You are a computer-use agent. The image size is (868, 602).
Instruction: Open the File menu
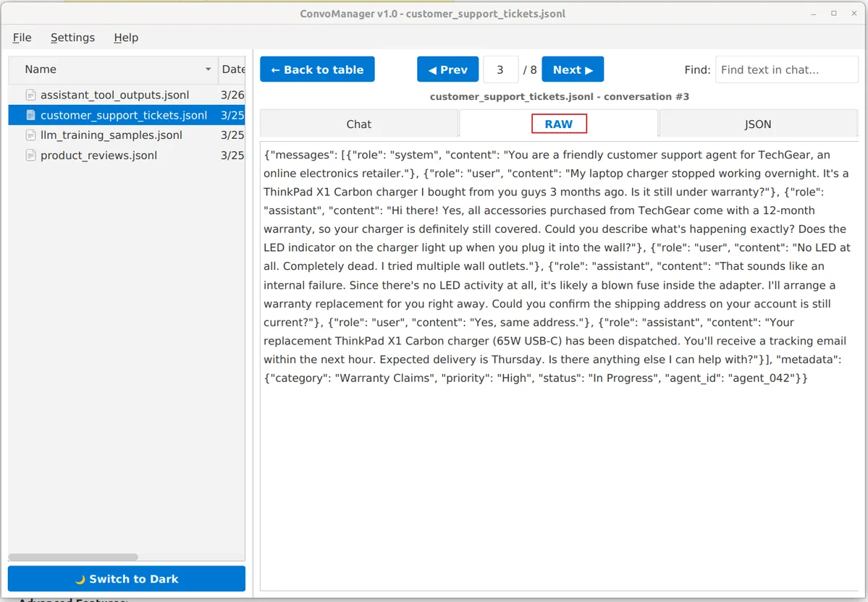22,38
